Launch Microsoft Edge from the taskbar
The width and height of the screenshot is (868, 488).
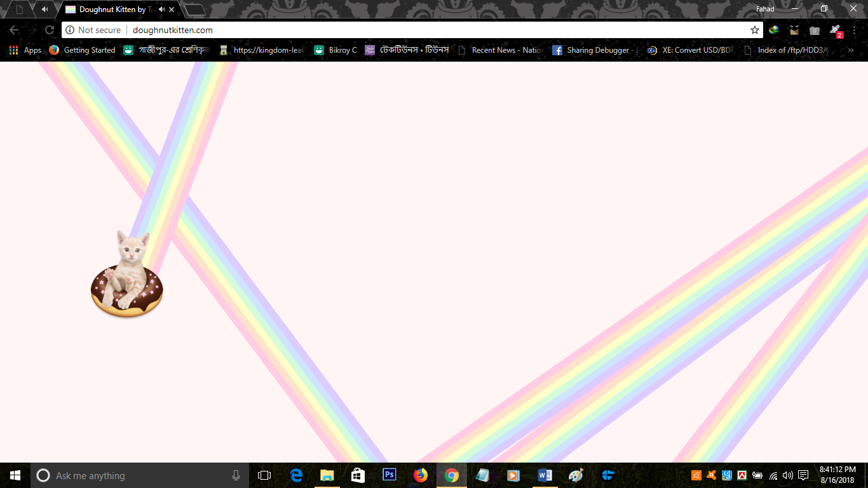pos(296,475)
